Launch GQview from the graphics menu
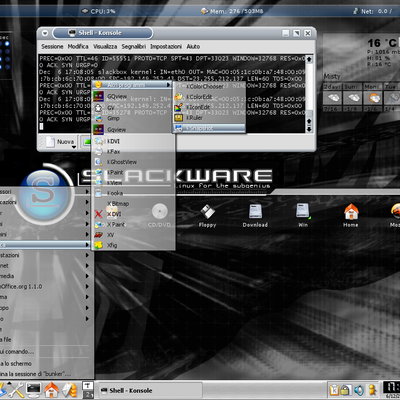This screenshot has width=400, height=400. pos(132,97)
